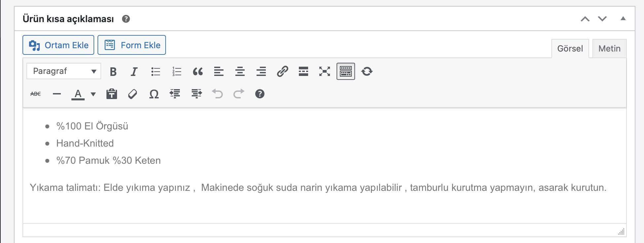The width and height of the screenshot is (644, 243).
Task: Switch to the Metin tab
Action: pos(609,49)
